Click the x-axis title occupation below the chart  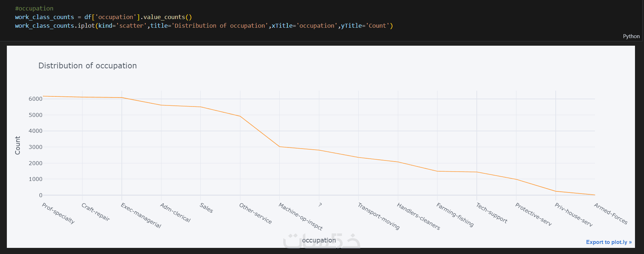319,240
